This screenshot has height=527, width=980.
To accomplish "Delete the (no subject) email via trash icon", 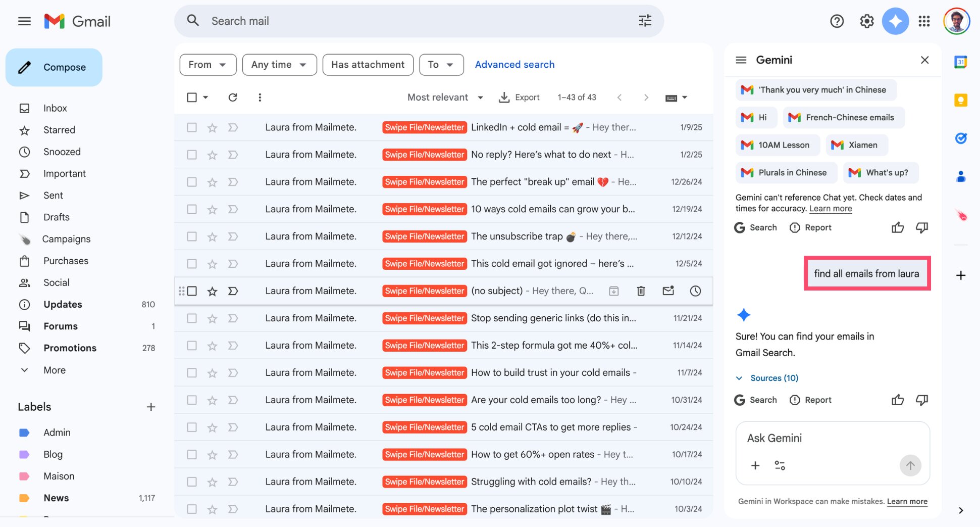I will 641,291.
